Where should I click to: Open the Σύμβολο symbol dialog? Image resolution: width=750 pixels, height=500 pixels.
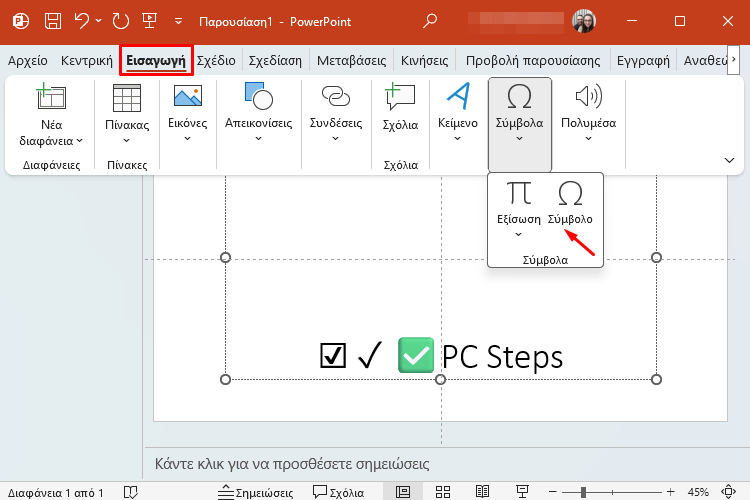pos(570,203)
